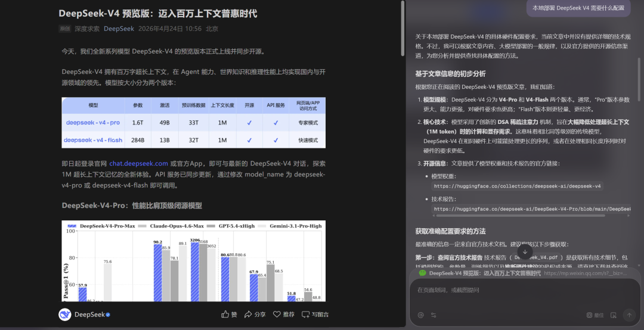Click the deepseek-v4-flash table cell
This screenshot has height=330, width=644.
tap(93, 140)
